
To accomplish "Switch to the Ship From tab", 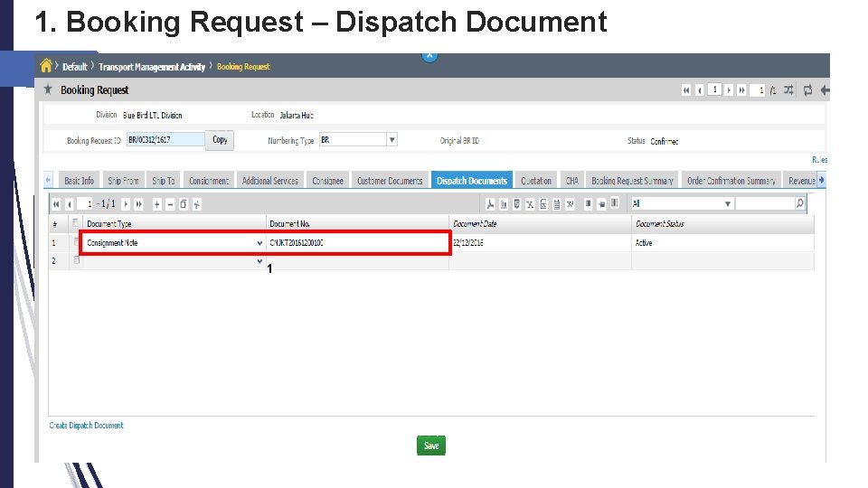I will [123, 181].
